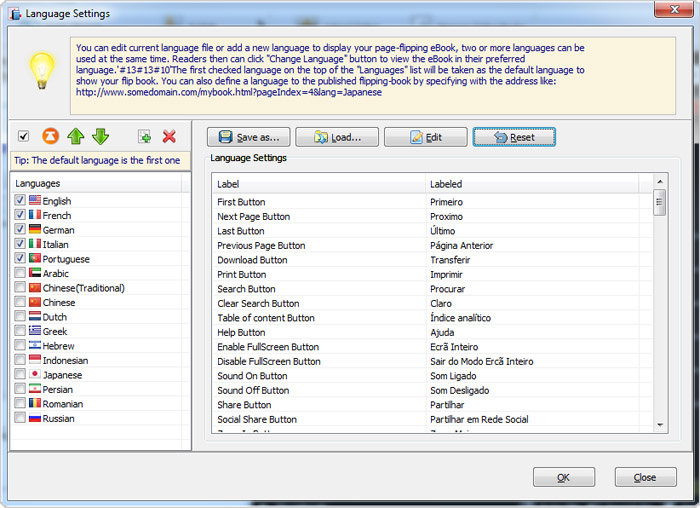
Task: Select the Russian language entry
Action: [x=58, y=418]
